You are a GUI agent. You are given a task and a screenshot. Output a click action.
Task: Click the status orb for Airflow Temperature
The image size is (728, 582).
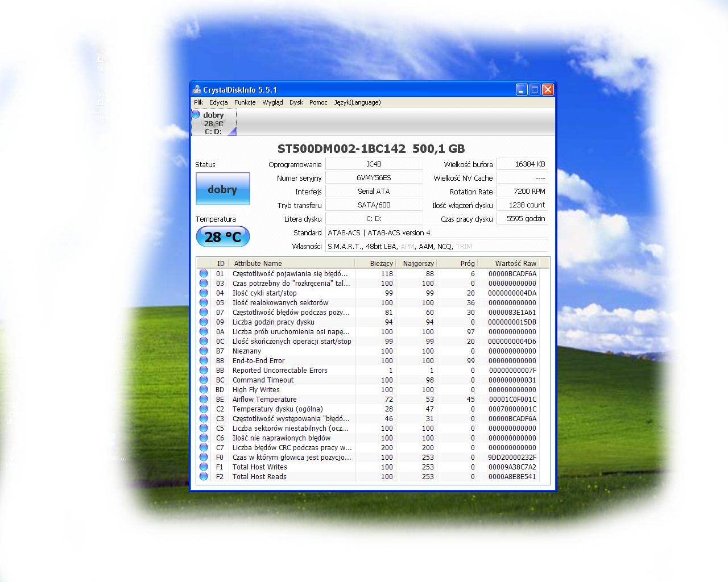point(204,399)
